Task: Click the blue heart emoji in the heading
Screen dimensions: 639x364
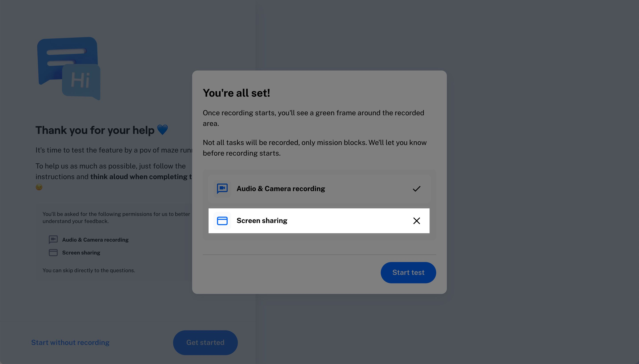Action: (163, 129)
